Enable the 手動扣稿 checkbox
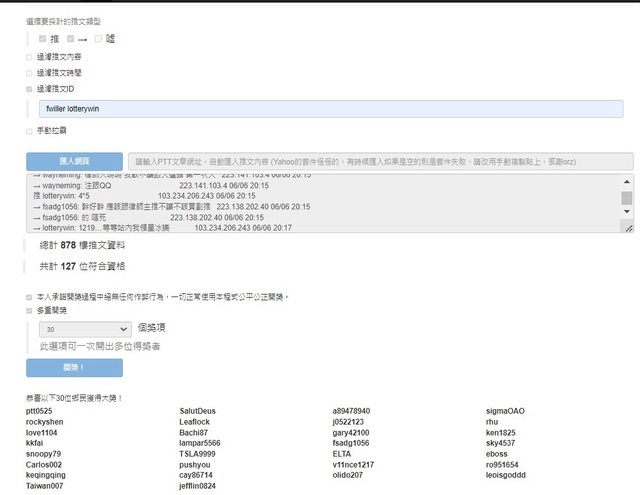640x495 pixels. (x=29, y=130)
